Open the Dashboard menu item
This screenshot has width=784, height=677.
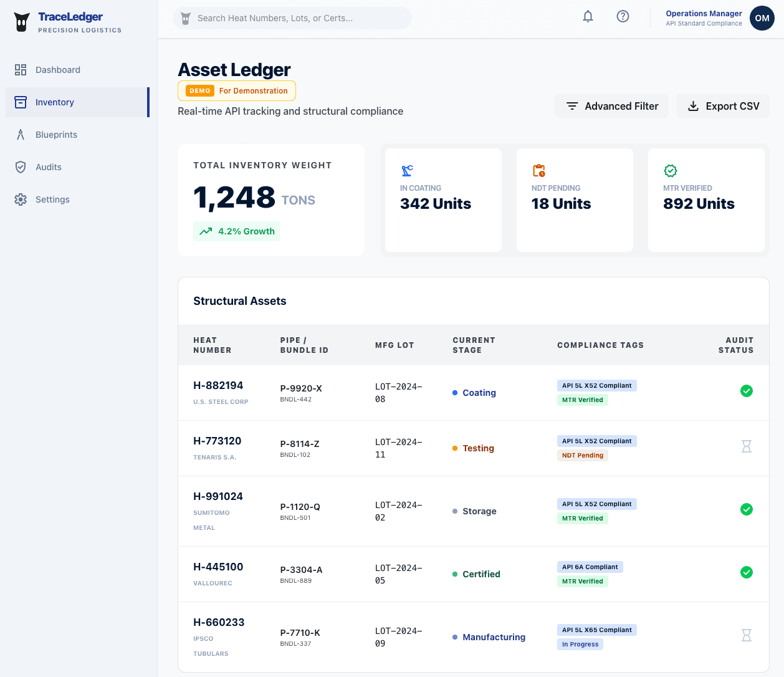(x=77, y=70)
